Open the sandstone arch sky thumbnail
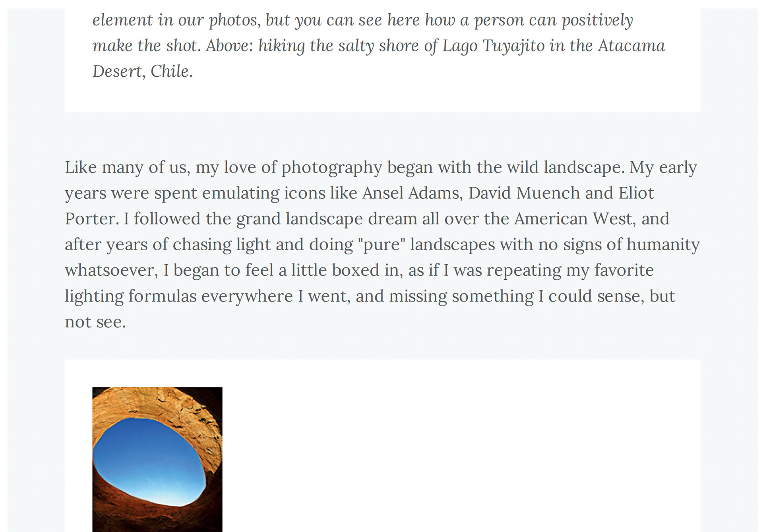 [157, 459]
